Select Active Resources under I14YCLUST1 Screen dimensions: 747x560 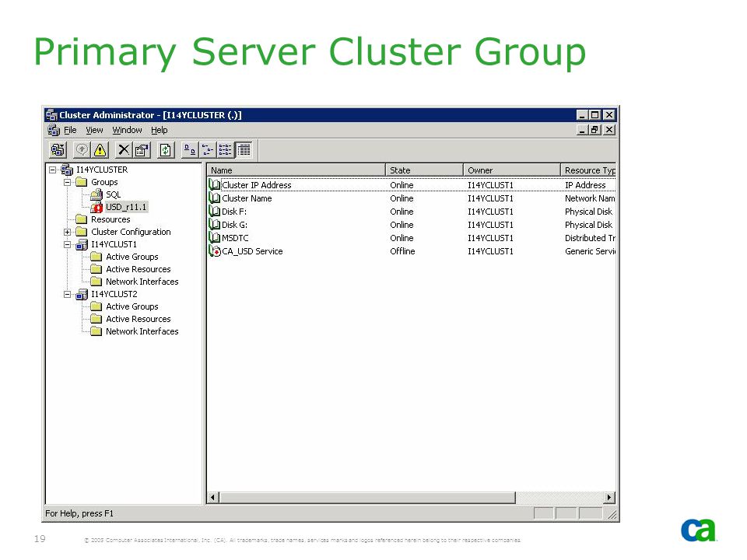pyautogui.click(x=139, y=269)
